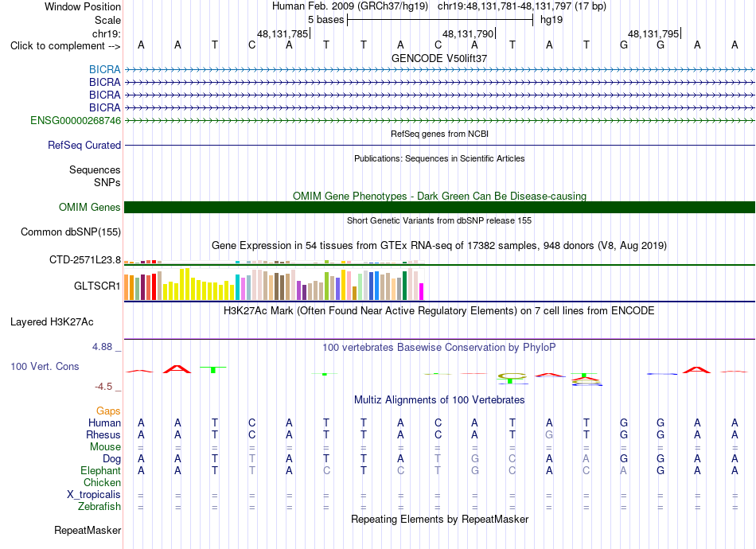756x549 pixels.
Task: Open the light-blue BICRA transcript label
Action: pyautogui.click(x=104, y=70)
